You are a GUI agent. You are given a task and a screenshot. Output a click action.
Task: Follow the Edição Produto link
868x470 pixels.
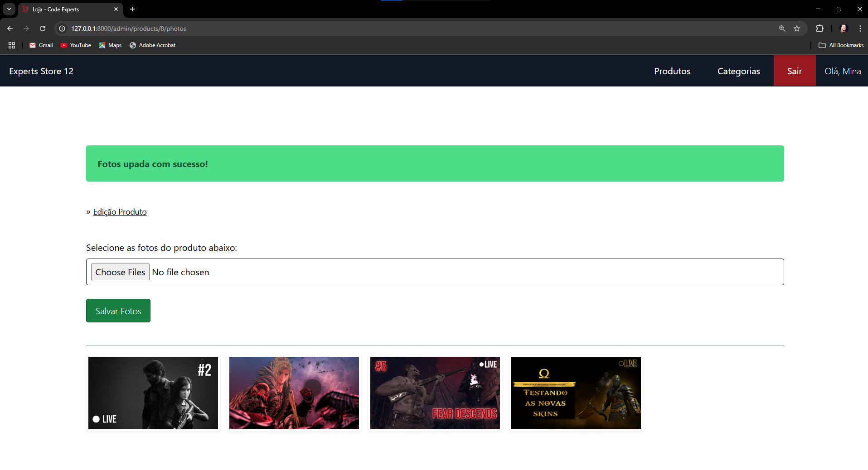(120, 212)
